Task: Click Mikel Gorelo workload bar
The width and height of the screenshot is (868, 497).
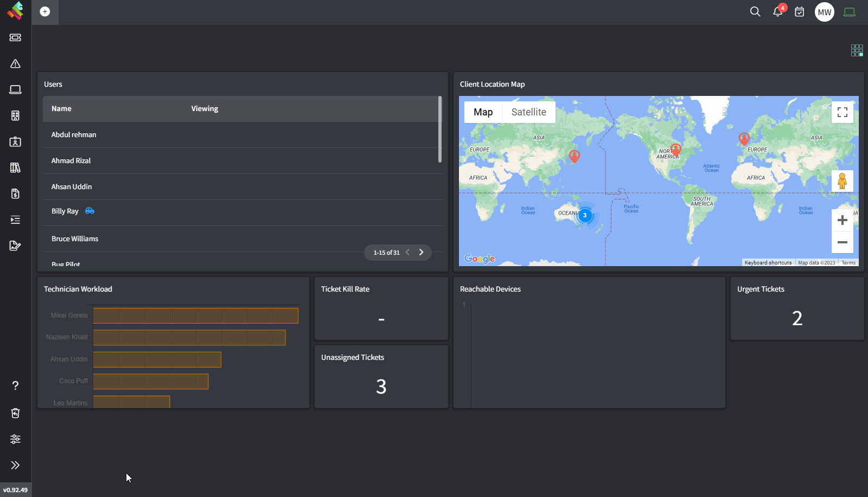Action: (x=196, y=315)
